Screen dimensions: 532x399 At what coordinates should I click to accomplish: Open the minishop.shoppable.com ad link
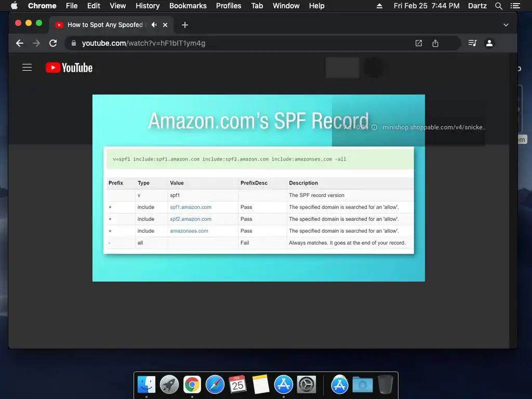434,128
